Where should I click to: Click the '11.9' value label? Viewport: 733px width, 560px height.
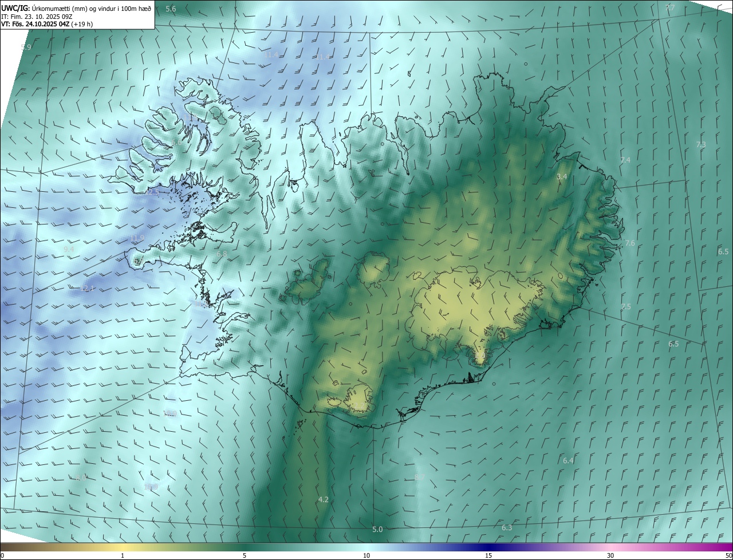pos(137,238)
